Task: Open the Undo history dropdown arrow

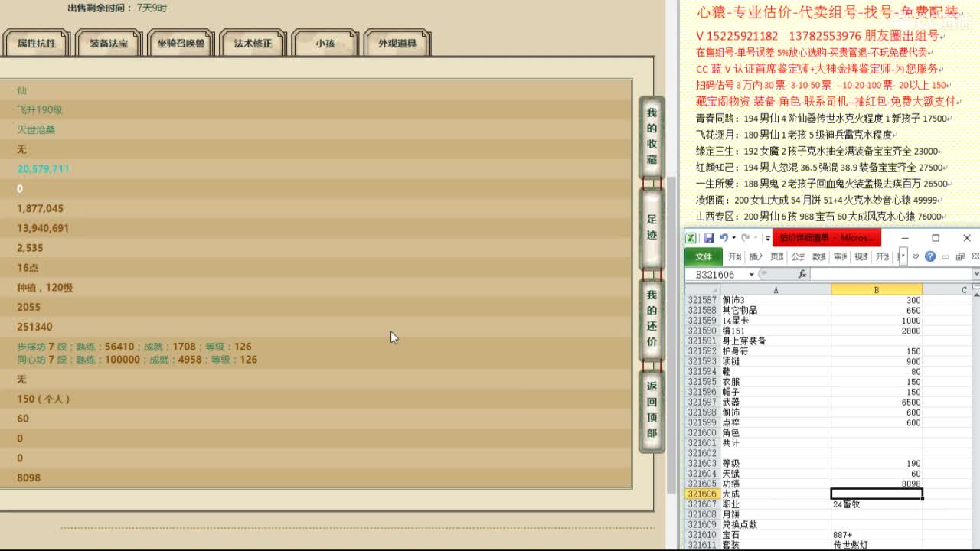Action: click(733, 238)
